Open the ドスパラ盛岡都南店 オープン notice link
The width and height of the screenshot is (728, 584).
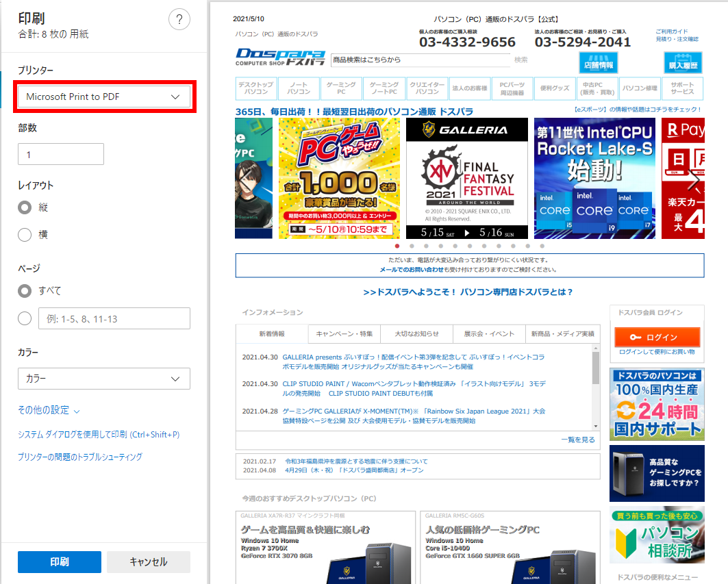pyautogui.click(x=354, y=470)
